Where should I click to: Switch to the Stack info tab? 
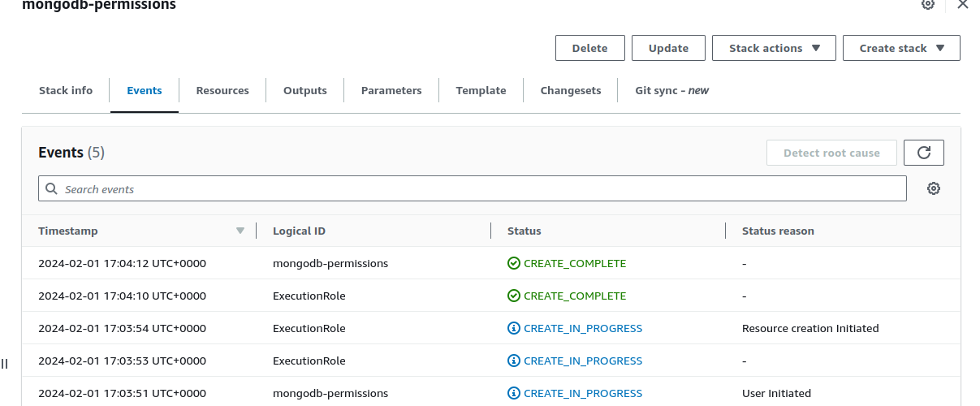[x=66, y=90]
